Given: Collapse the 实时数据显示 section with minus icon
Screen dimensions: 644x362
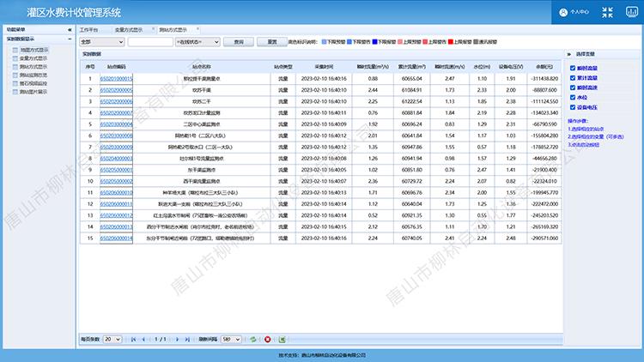Looking at the screenshot, I should pyautogui.click(x=70, y=39).
